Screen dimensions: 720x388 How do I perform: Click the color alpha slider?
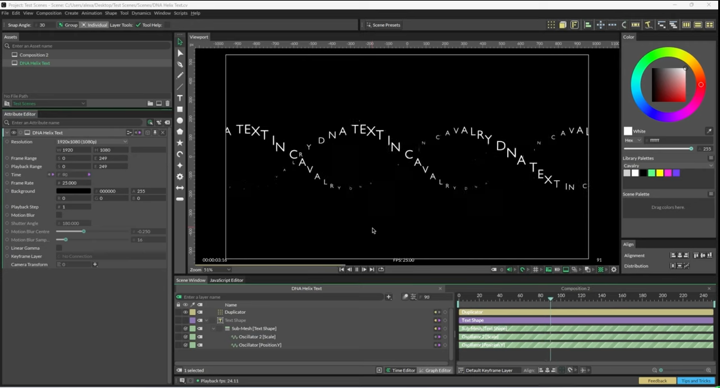(x=658, y=149)
